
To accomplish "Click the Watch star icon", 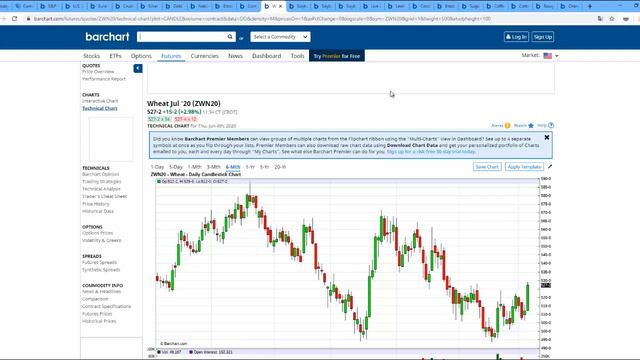I will point(531,126).
